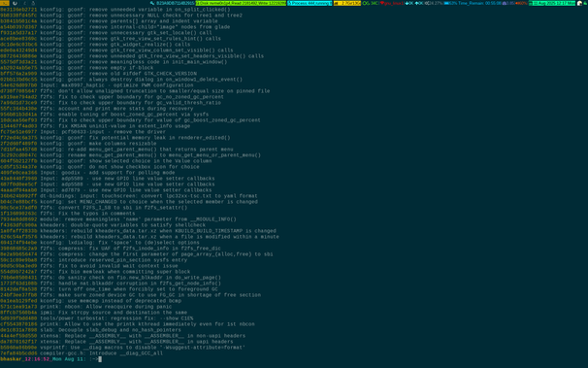Click the orange brightness 60% indicator

[522, 3]
